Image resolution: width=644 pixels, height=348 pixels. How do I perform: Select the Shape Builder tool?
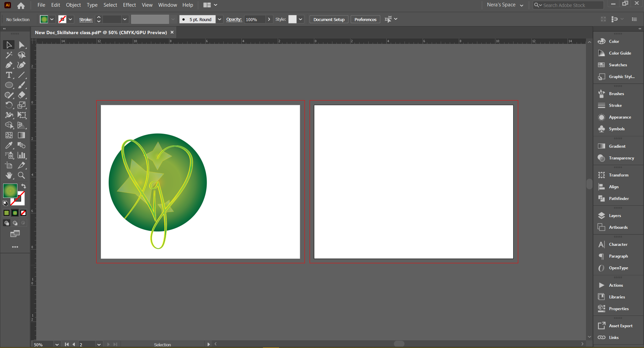click(9, 125)
